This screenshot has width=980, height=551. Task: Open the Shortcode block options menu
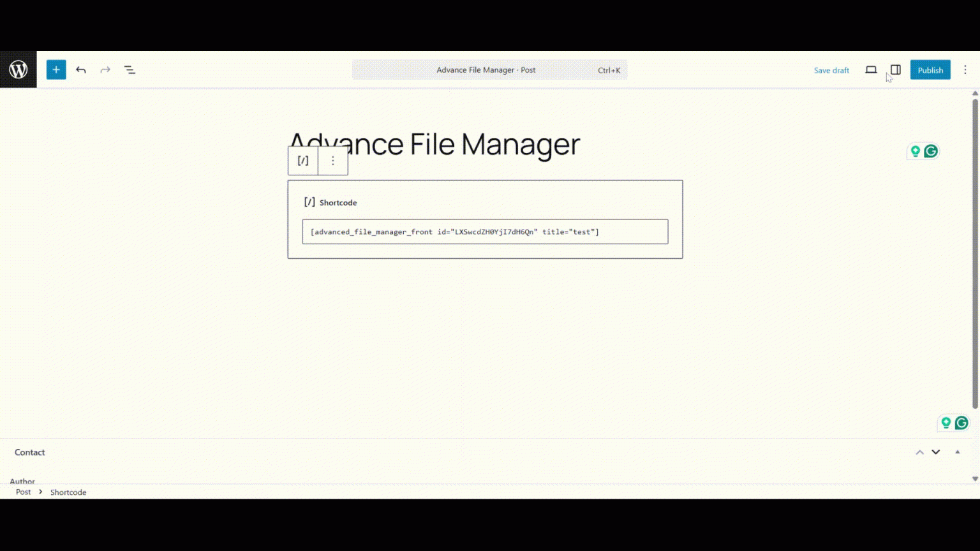[333, 161]
